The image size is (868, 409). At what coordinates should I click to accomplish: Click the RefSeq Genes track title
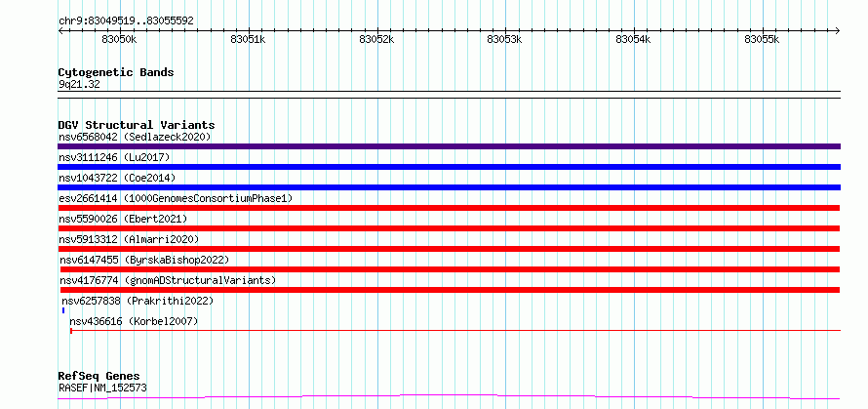click(99, 377)
